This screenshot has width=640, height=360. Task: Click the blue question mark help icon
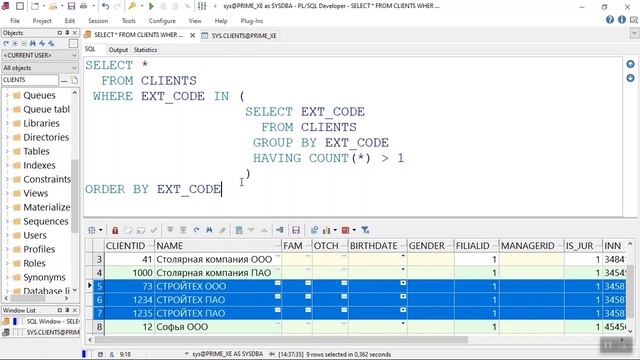(x=610, y=20)
